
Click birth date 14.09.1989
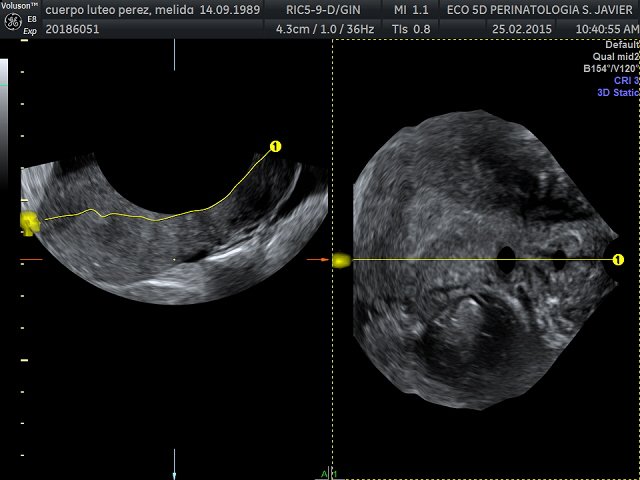click(229, 10)
